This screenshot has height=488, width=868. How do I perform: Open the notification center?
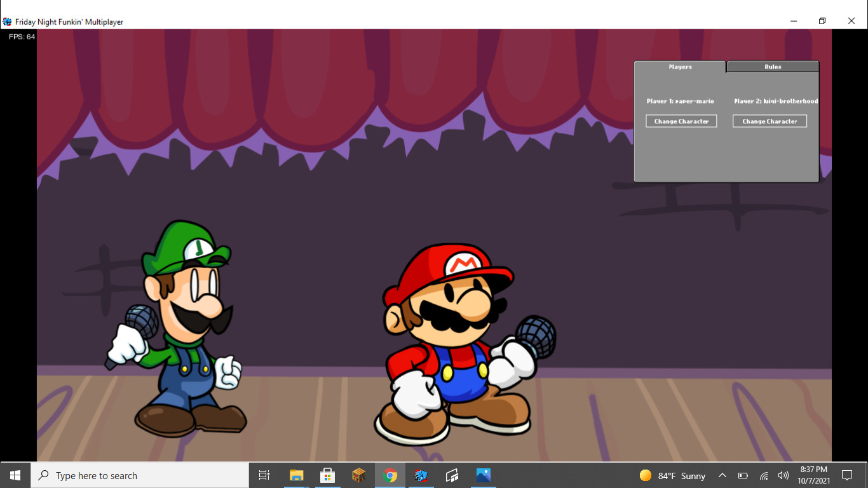(x=847, y=475)
